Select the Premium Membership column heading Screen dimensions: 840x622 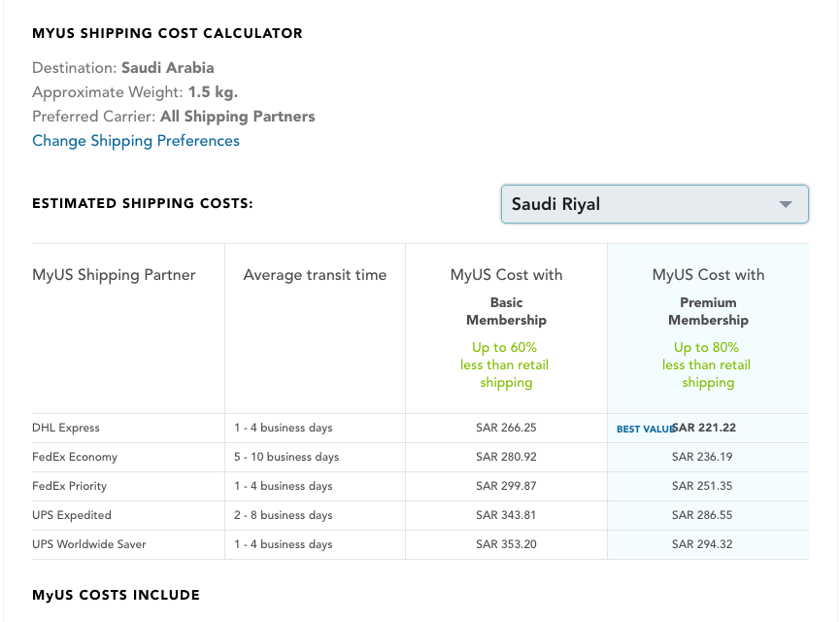(708, 311)
